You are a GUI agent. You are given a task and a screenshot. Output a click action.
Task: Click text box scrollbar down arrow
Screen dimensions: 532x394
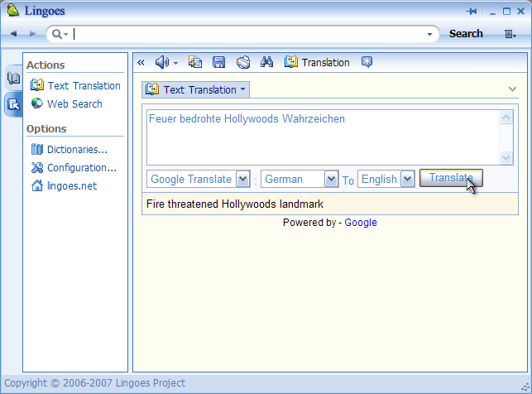[x=506, y=157]
